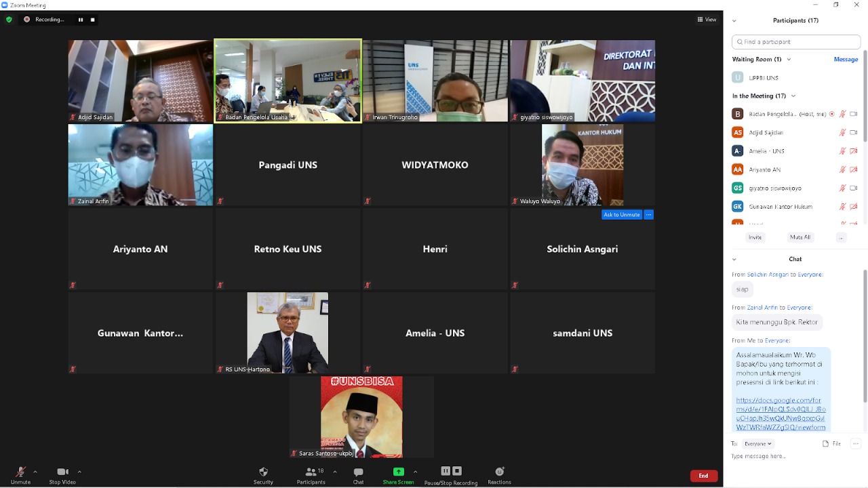868x488 pixels.
Task: Expand audio options arrow next to Unmute
Action: click(35, 472)
